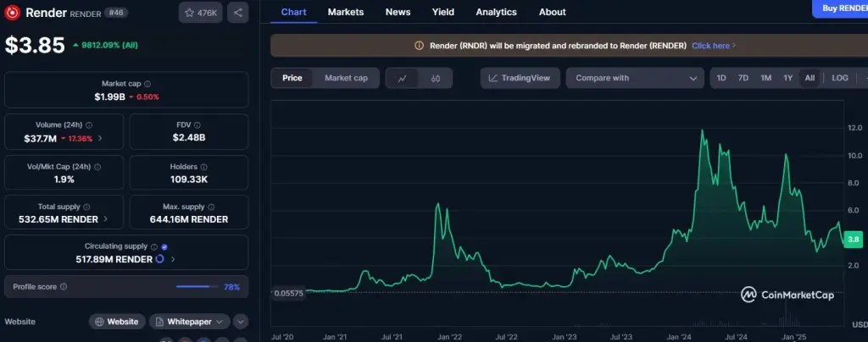Click the Render logo icon
This screenshot has width=868, height=342.
[12, 12]
